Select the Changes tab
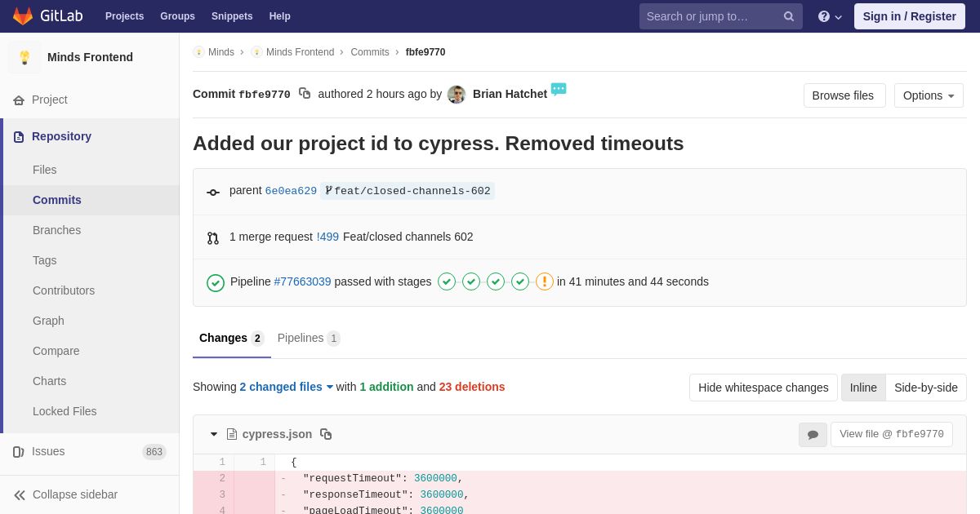Viewport: 980px width, 514px height. pos(232,338)
